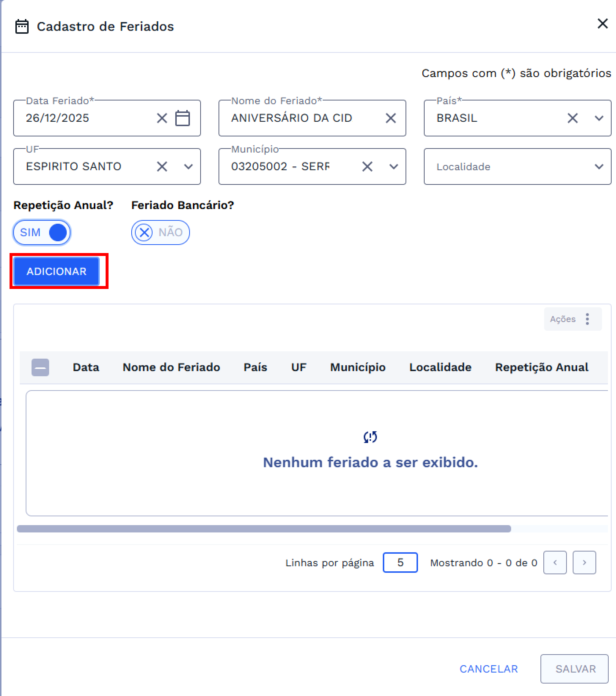Expand the UF dropdown list

tap(188, 166)
